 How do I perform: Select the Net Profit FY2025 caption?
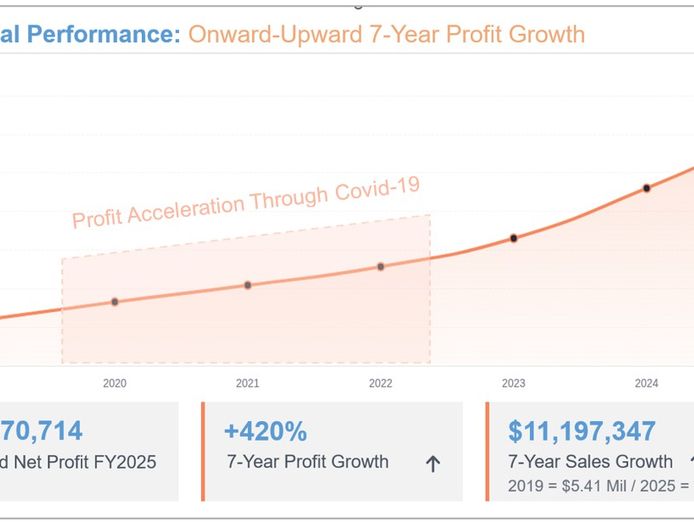point(80,462)
